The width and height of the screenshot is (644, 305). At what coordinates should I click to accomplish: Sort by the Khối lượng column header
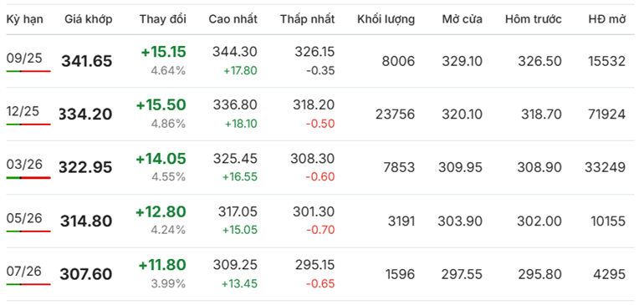(386, 19)
